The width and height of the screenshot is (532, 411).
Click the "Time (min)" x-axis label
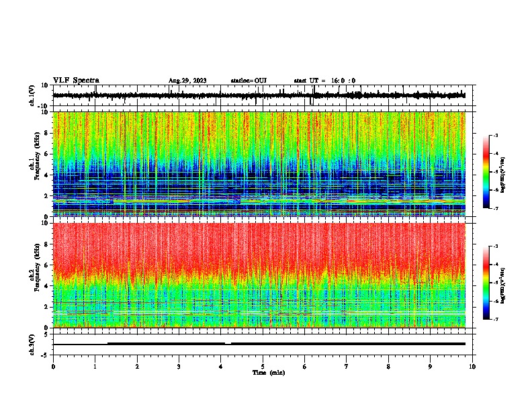point(269,373)
